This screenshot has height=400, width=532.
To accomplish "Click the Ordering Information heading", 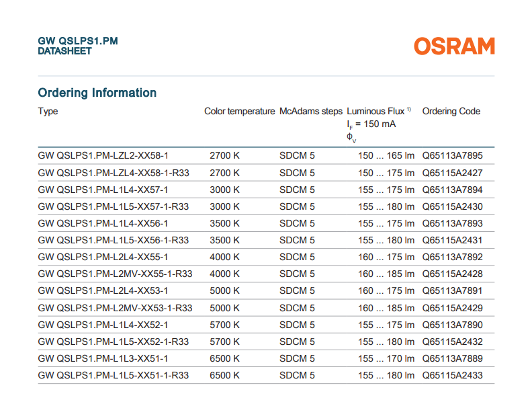I will point(97,93).
